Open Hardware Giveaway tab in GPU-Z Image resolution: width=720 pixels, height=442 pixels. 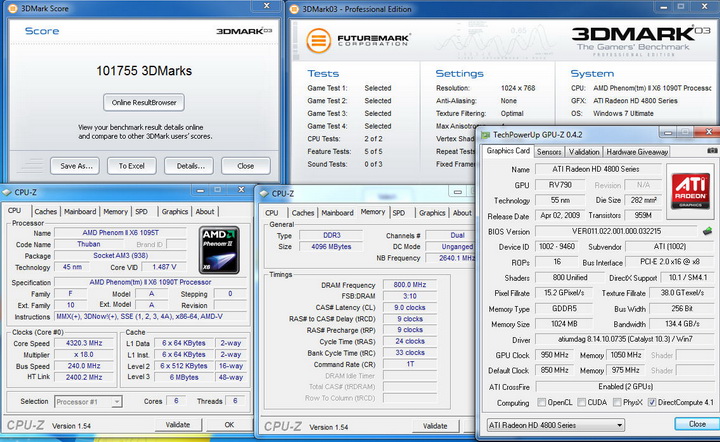click(637, 152)
